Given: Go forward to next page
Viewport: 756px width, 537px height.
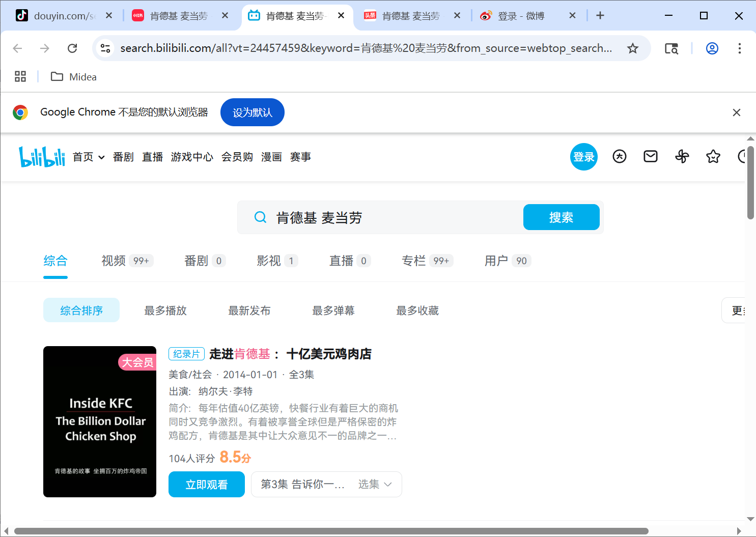Looking at the screenshot, I should (45, 48).
